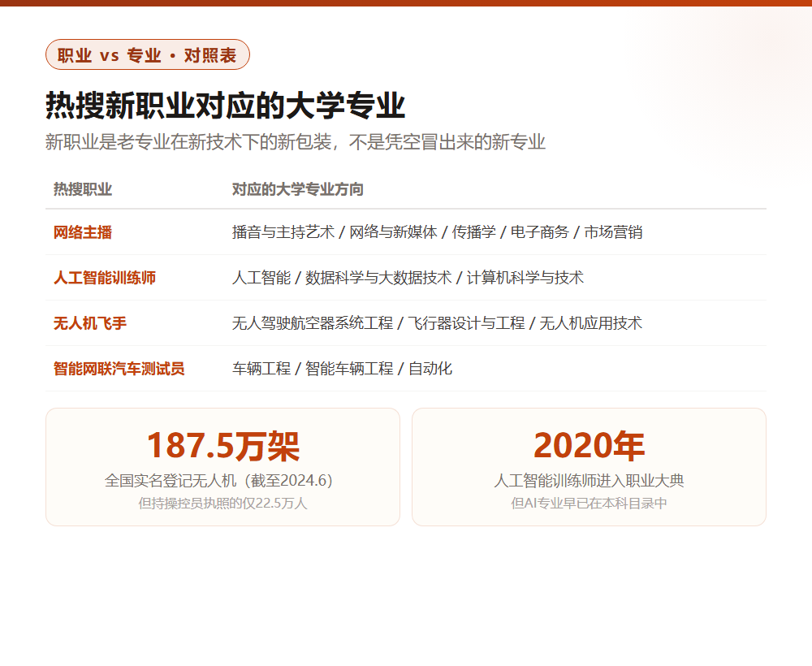The image size is (812, 666).
Task: Click the note 但AI专业早已在本科目录中
Action: 590,504
